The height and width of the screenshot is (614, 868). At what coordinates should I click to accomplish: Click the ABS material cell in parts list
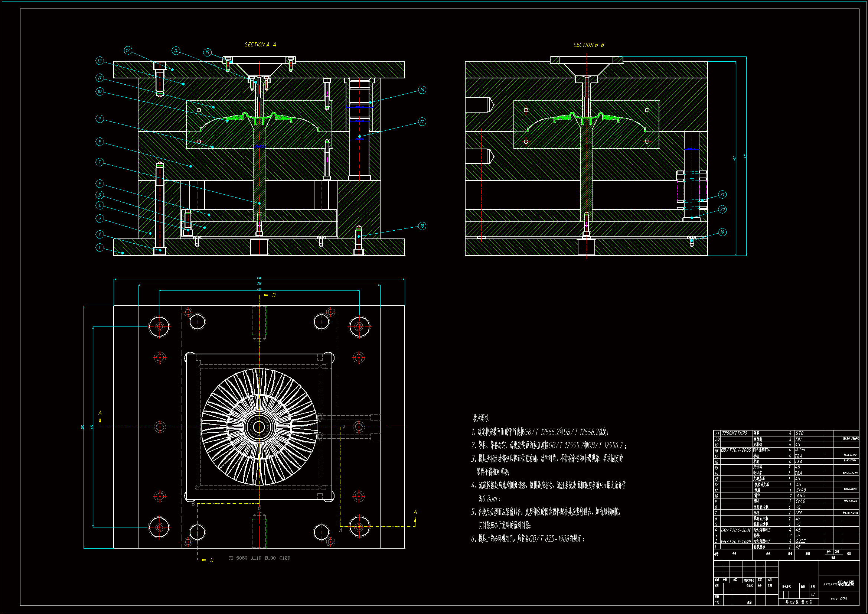click(x=801, y=496)
